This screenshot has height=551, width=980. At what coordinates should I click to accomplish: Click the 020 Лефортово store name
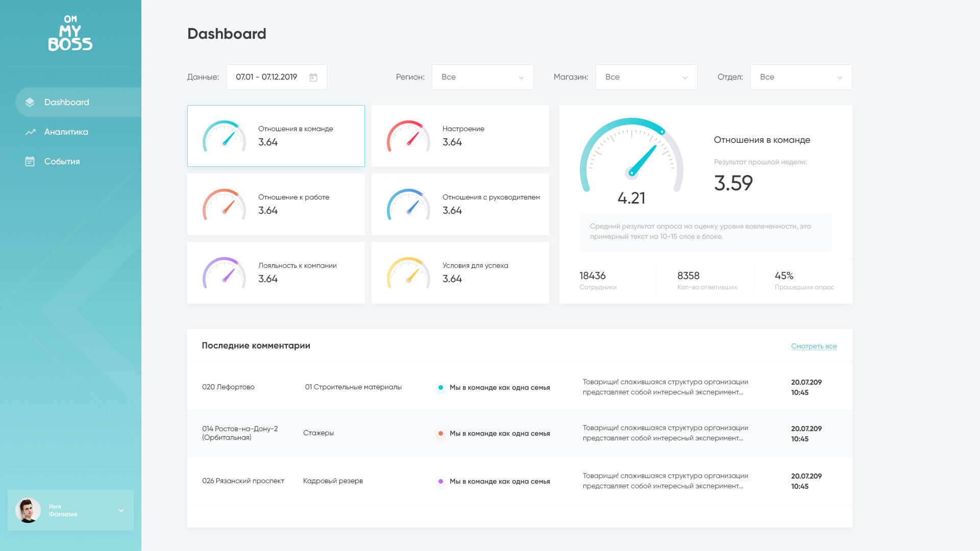click(228, 387)
